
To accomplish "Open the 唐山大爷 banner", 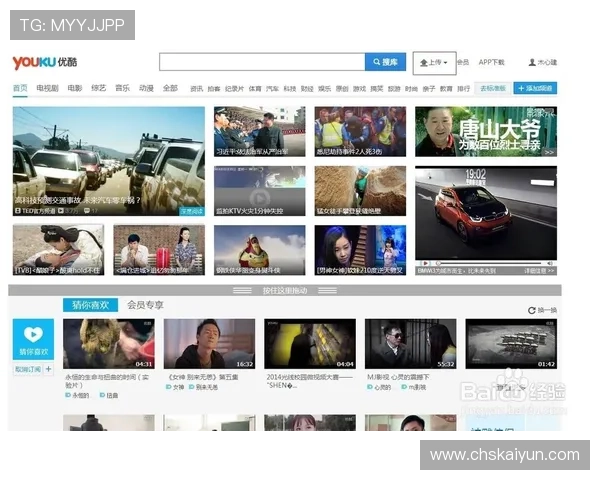I will pyautogui.click(x=486, y=131).
